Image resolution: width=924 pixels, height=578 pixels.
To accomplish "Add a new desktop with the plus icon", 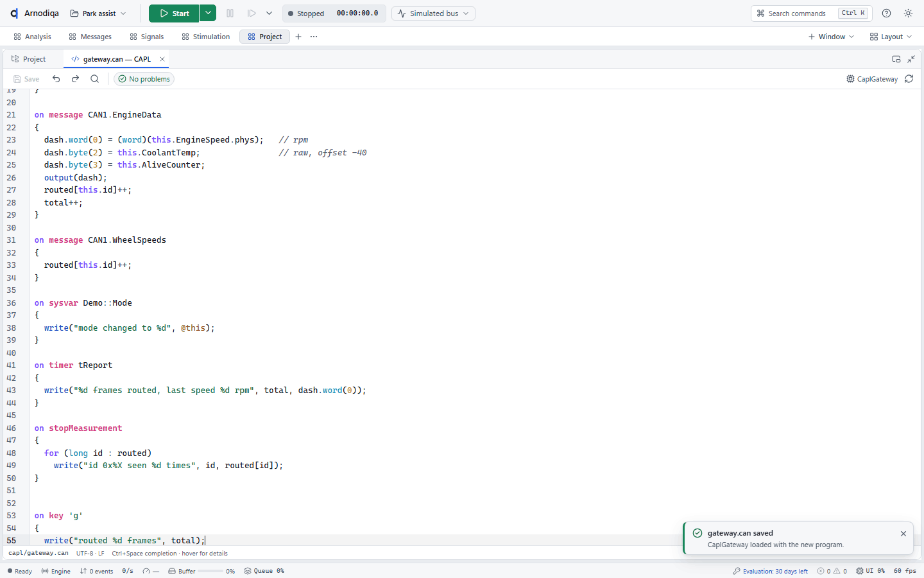I will pyautogui.click(x=298, y=37).
